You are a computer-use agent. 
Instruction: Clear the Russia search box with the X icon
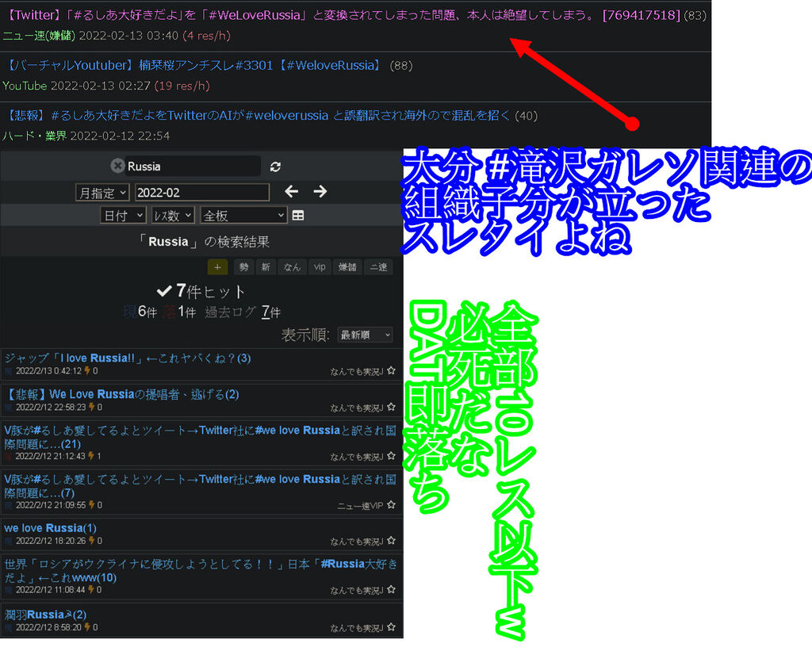(117, 166)
